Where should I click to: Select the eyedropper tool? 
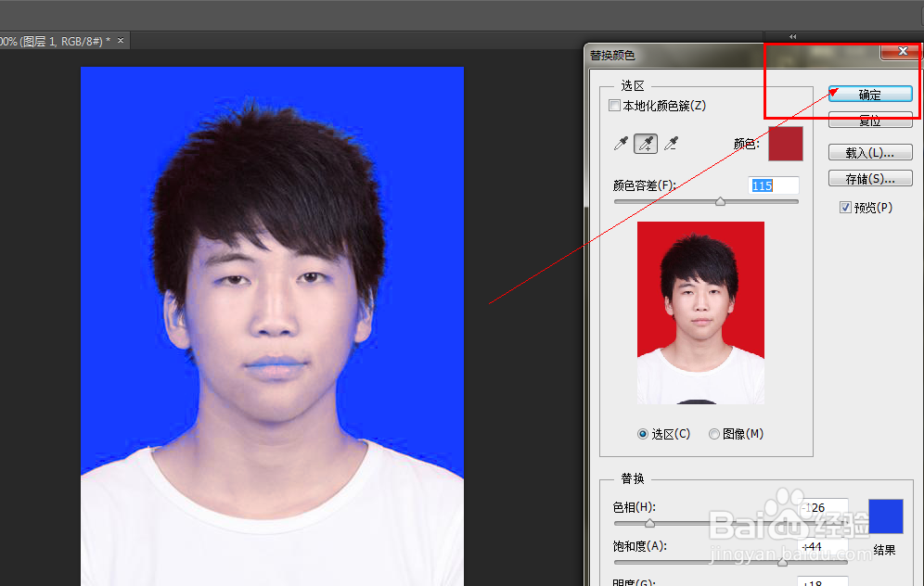point(621,143)
